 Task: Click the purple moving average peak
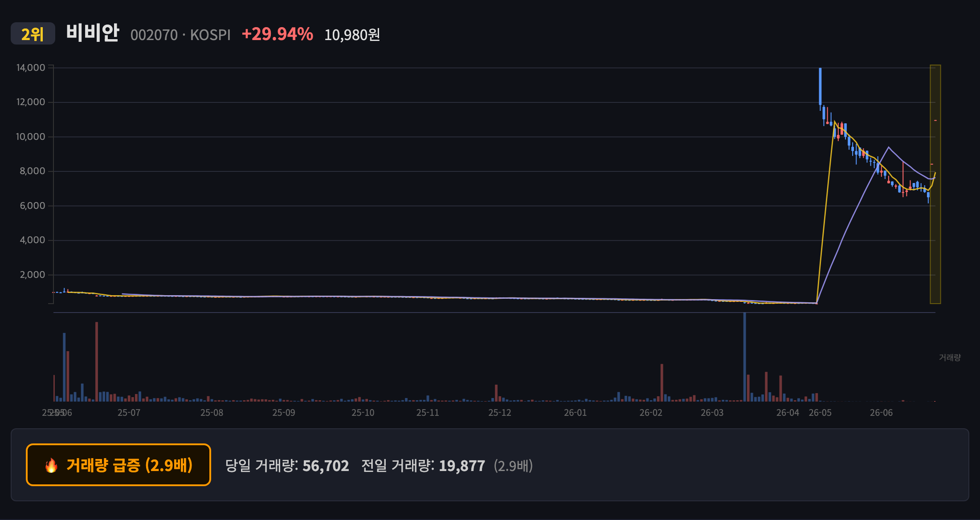[889, 147]
